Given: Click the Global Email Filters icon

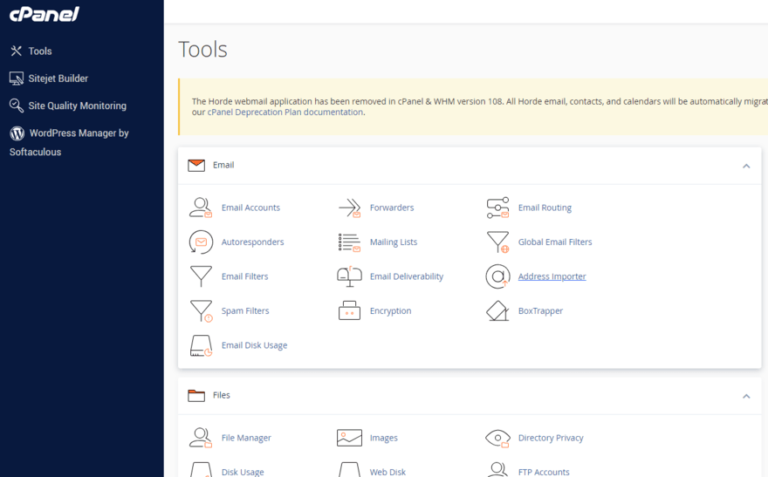Looking at the screenshot, I should click(498, 242).
